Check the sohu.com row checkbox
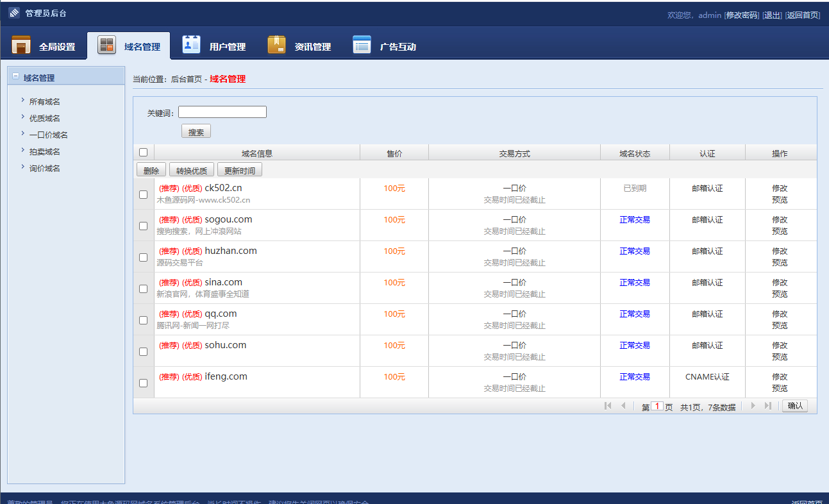 click(x=144, y=351)
